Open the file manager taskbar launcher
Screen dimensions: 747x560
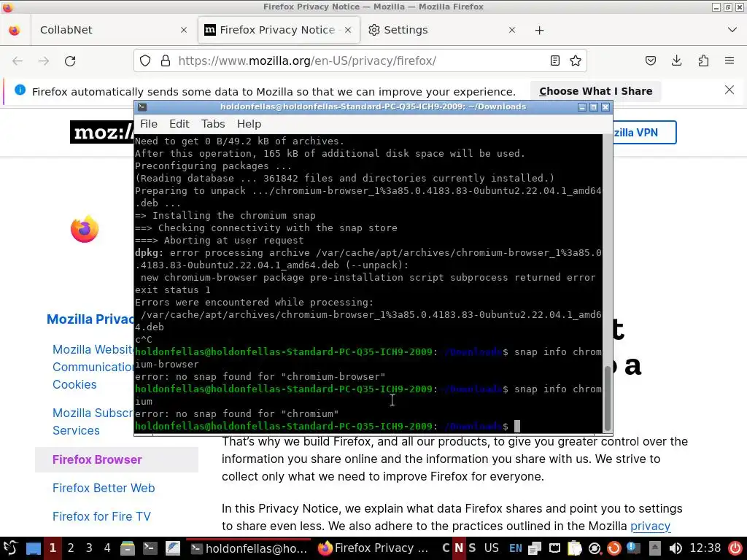pos(127,548)
